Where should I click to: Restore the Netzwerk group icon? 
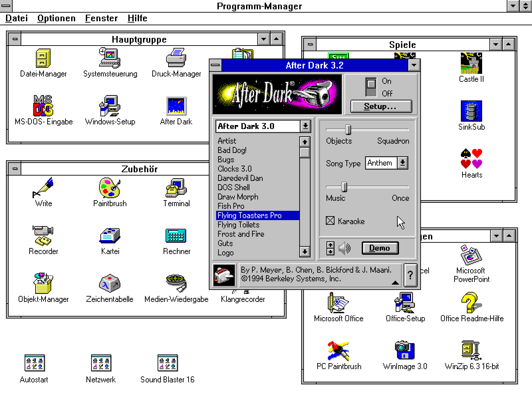(101, 363)
